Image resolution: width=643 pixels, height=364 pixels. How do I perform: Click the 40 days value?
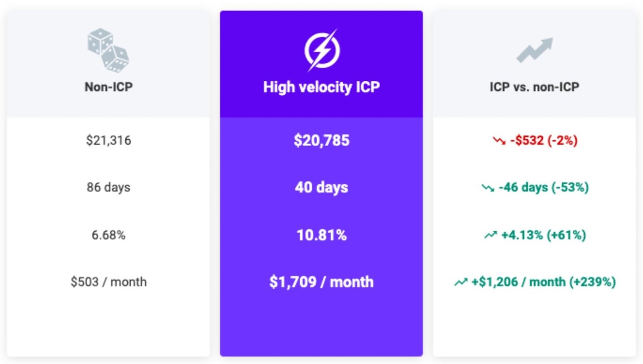[321, 187]
